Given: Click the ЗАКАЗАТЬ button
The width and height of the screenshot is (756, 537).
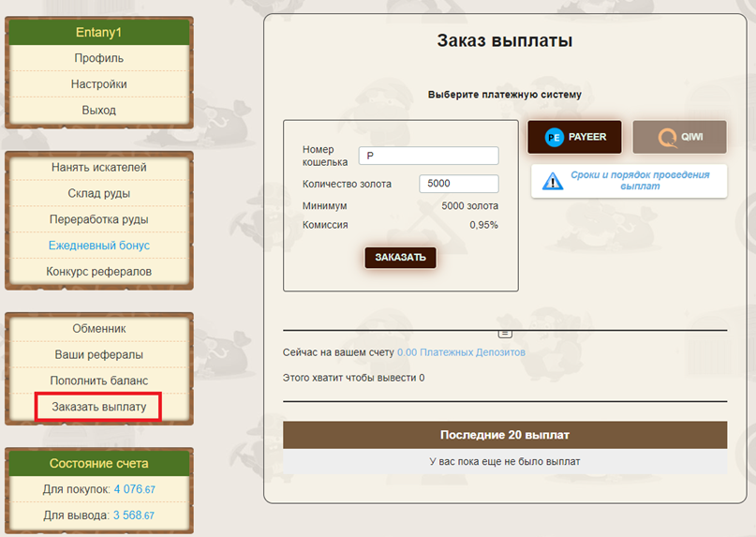Looking at the screenshot, I should click(x=400, y=258).
